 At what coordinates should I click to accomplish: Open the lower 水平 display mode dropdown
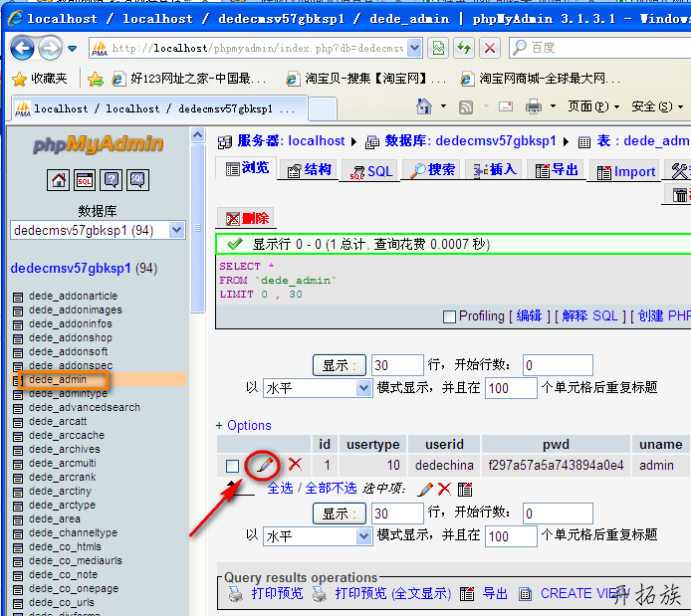click(318, 536)
